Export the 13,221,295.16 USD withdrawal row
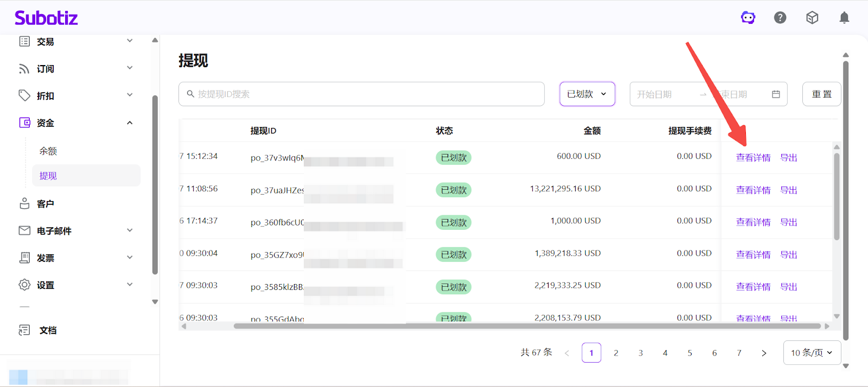Screen dimensions: 868x387 click(x=788, y=190)
